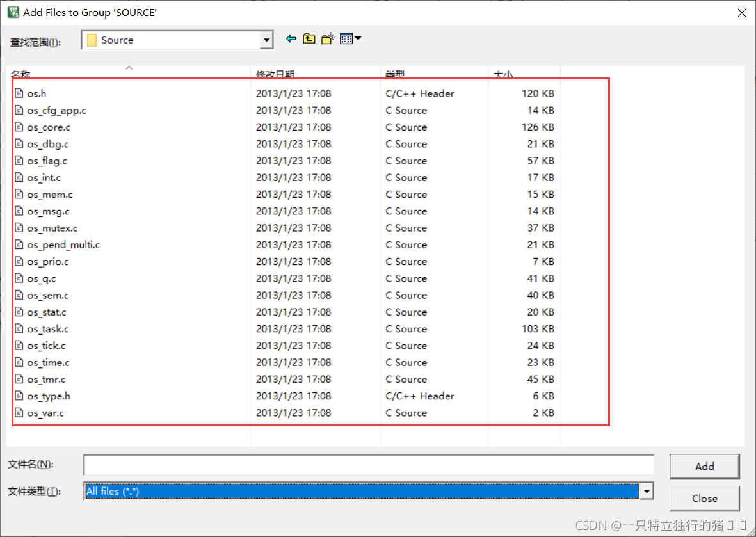
Task: Click the os_msg.c file icon
Action: point(19,211)
